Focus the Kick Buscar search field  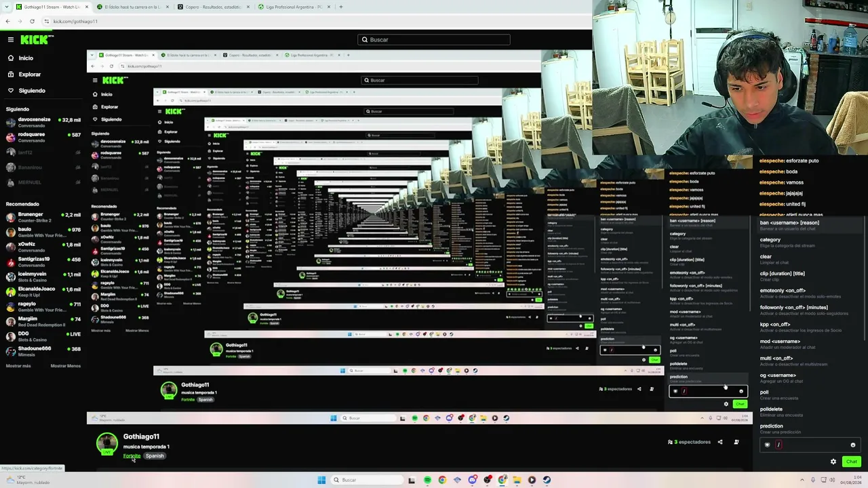[x=434, y=40]
